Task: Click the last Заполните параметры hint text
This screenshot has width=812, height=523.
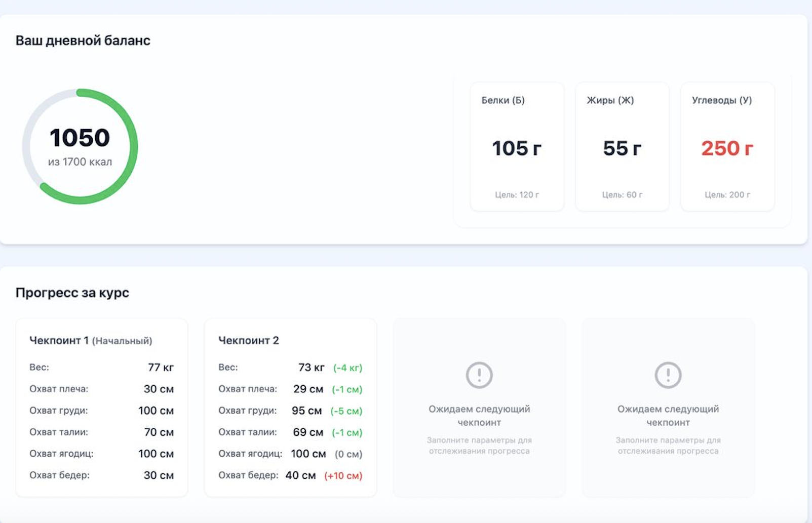Action: coord(668,446)
